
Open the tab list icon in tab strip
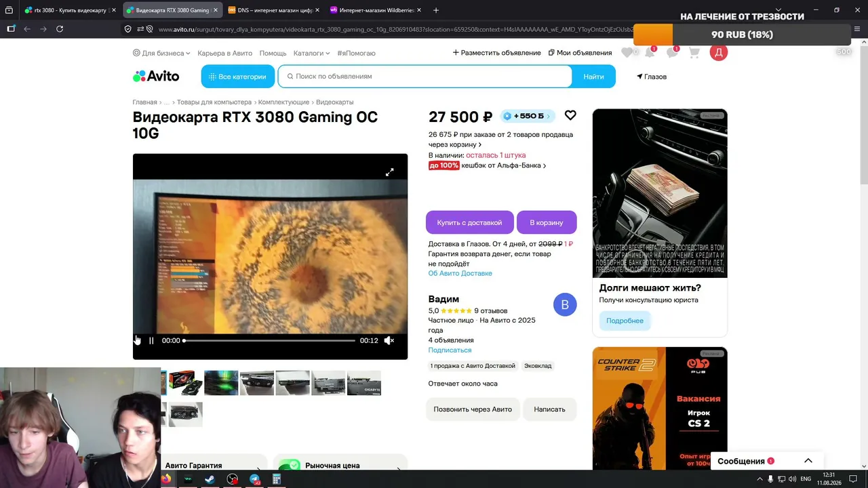pyautogui.click(x=9, y=10)
